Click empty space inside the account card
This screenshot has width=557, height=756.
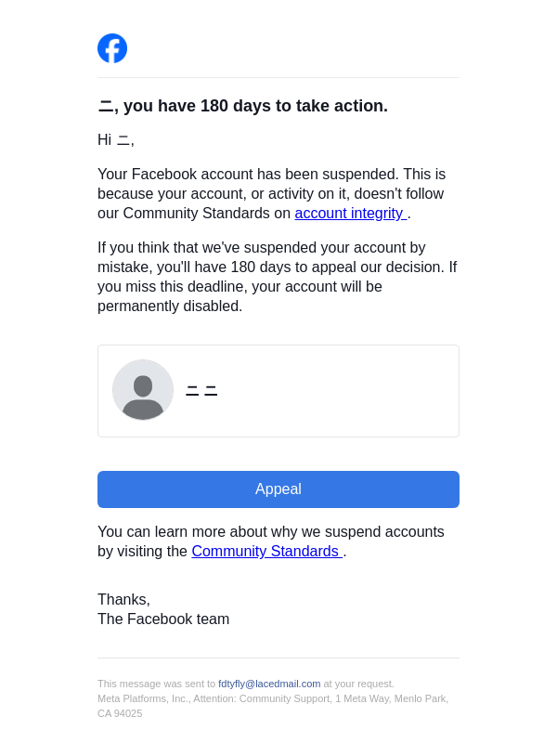coord(353,391)
